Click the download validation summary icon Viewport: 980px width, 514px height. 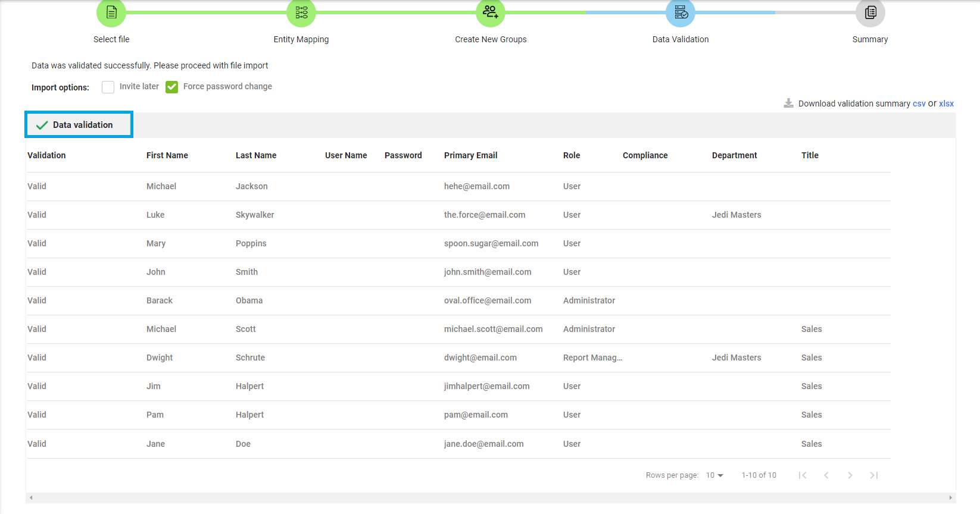tap(788, 104)
